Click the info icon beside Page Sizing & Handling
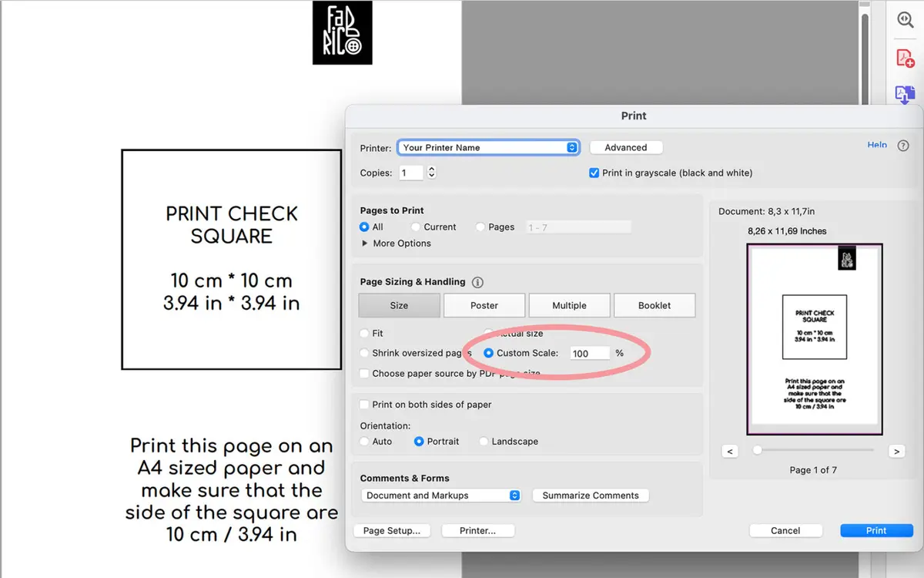The height and width of the screenshot is (578, 924). click(477, 282)
